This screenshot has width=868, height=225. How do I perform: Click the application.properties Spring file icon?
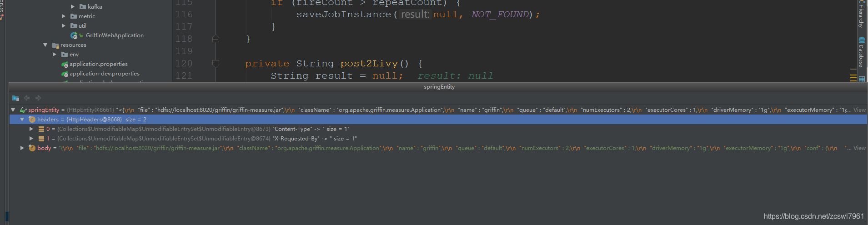click(x=65, y=64)
